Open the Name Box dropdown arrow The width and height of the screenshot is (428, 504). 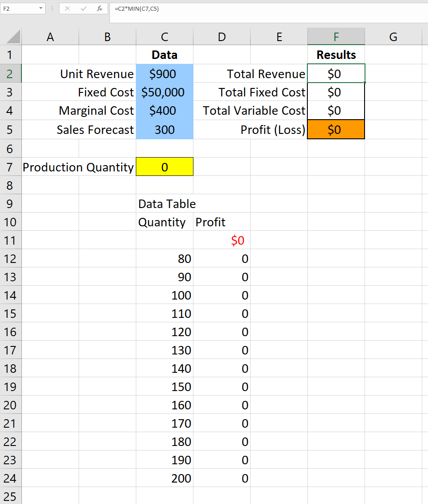click(41, 8)
